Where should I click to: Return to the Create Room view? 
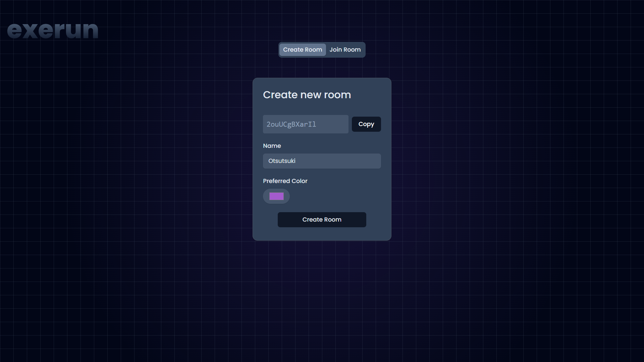[x=302, y=50]
